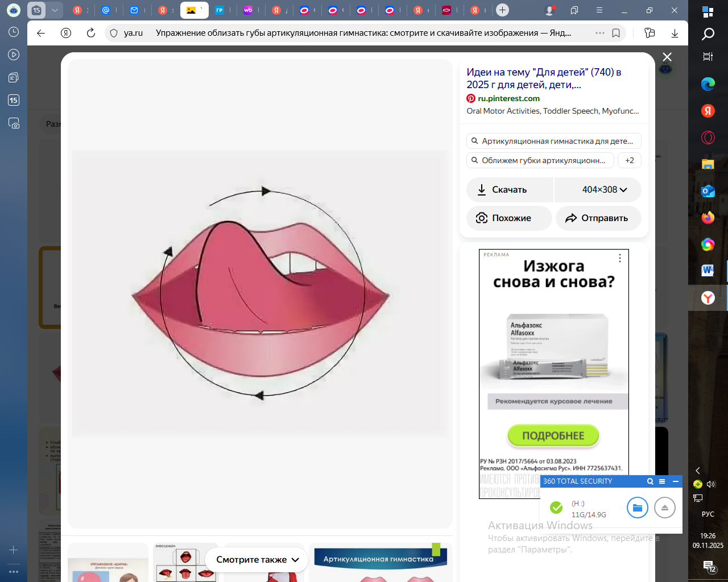The image size is (728, 582).
Task: Click the page reload icon
Action: coord(91,33)
